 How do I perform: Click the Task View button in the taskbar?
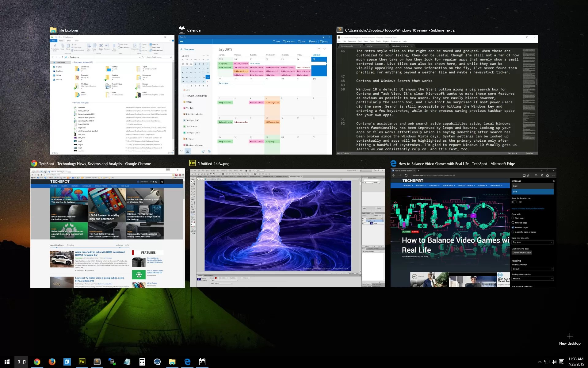coord(21,362)
